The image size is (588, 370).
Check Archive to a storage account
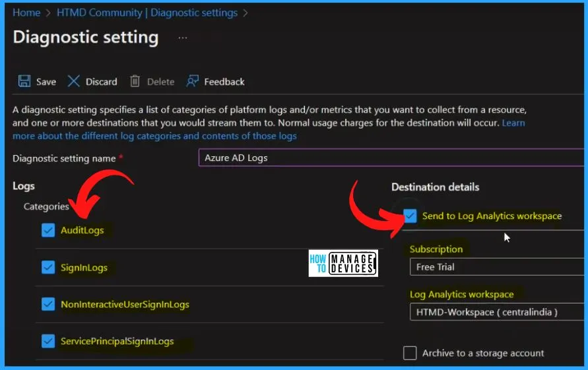(x=410, y=353)
